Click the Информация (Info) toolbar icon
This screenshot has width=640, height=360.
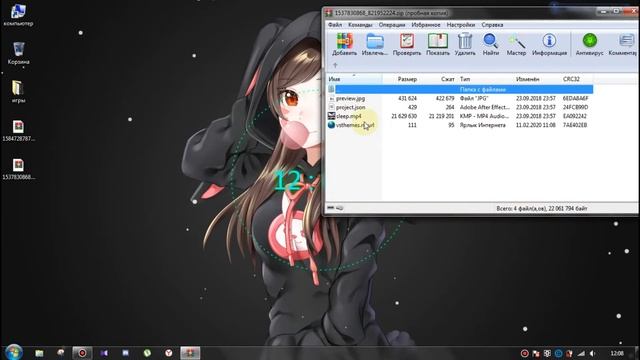[549, 41]
